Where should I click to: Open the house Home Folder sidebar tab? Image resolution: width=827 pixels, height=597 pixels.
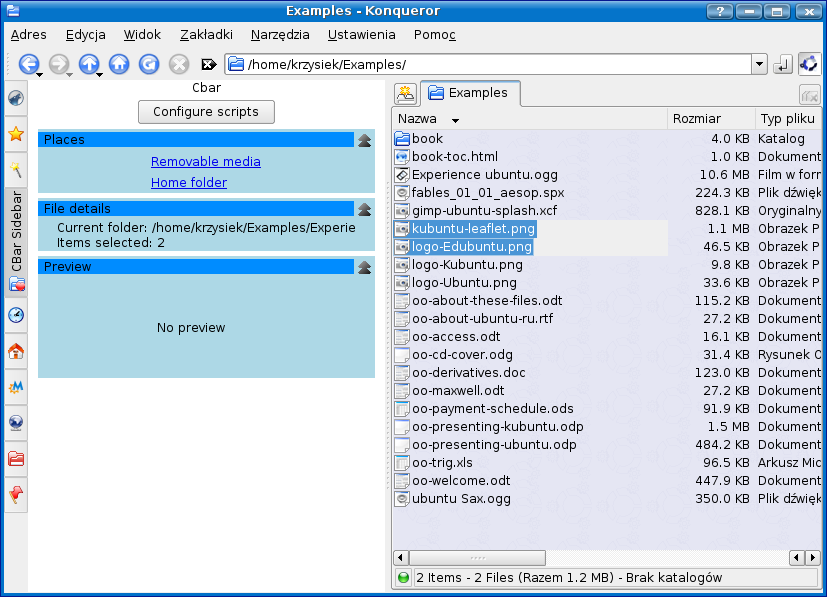[x=16, y=351]
